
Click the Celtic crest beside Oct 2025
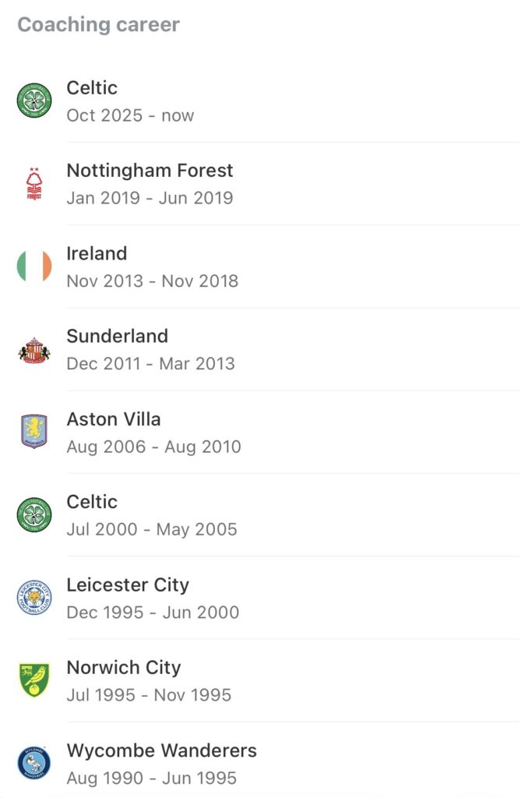coord(34,101)
